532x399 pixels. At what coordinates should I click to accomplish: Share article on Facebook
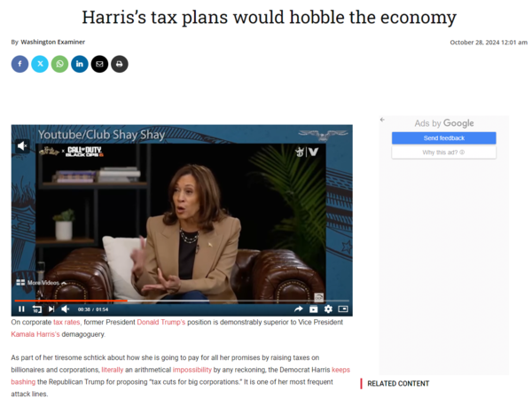click(20, 64)
